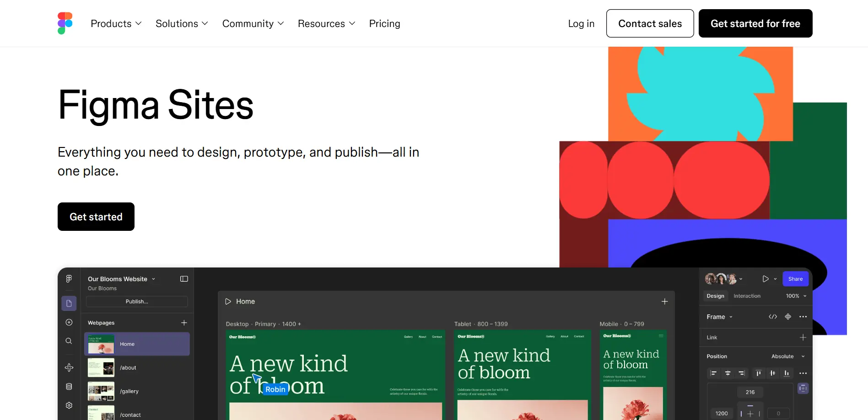868x420 pixels.
Task: Expand the Community menu
Action: point(253,23)
